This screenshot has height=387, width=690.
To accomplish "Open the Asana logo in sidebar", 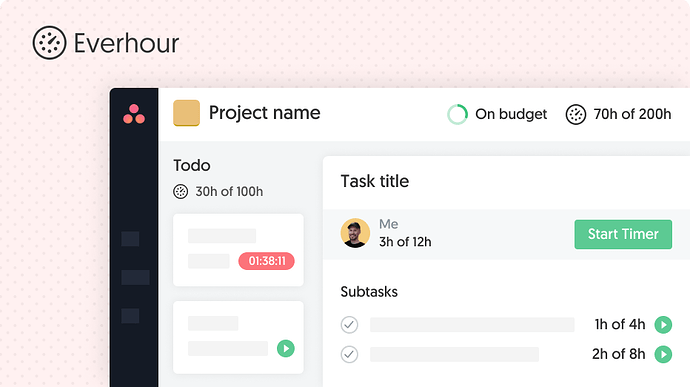I will point(134,114).
